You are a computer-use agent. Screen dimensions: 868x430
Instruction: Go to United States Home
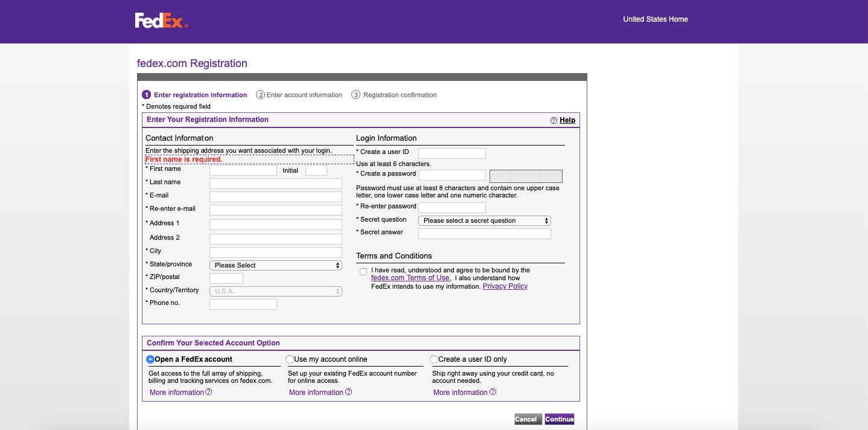(x=655, y=19)
